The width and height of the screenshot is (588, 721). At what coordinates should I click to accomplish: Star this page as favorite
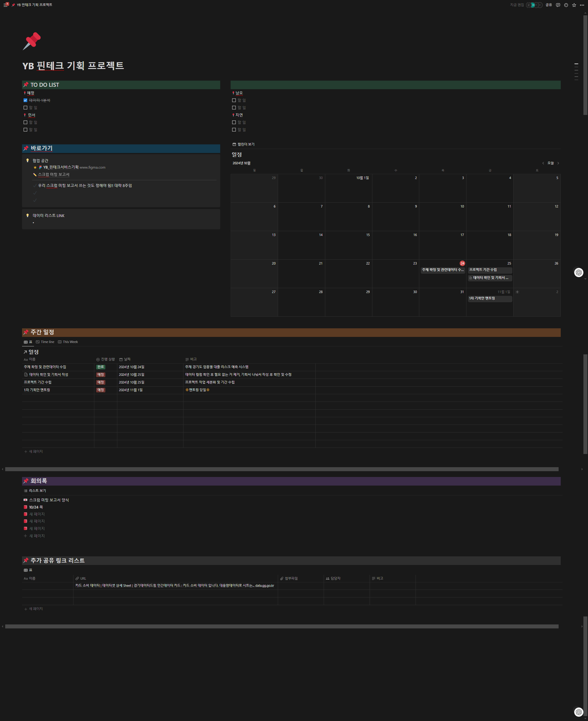pyautogui.click(x=574, y=5)
